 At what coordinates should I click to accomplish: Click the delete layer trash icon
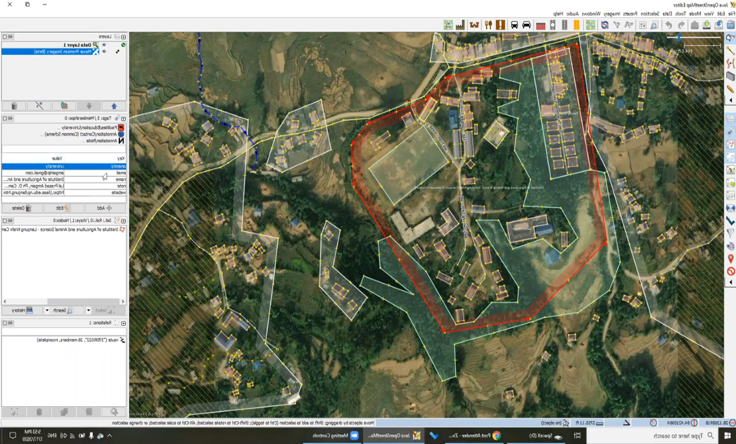(x=14, y=106)
